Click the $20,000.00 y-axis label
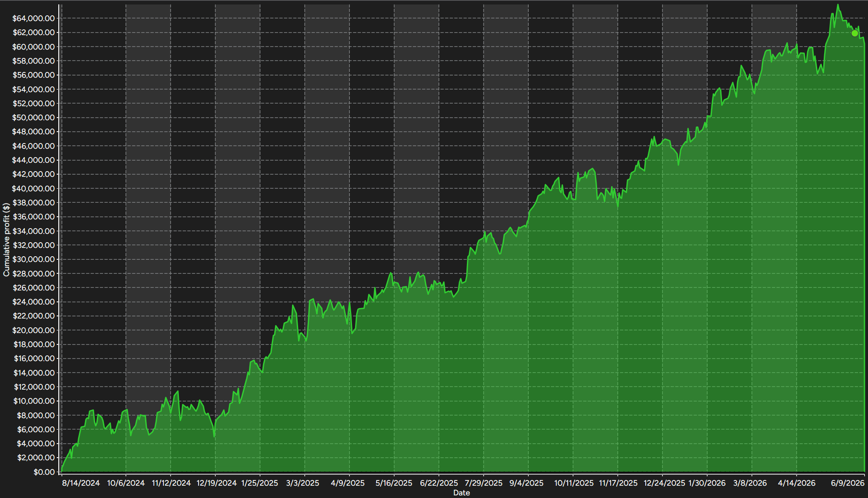The height and width of the screenshot is (498, 868). point(34,330)
